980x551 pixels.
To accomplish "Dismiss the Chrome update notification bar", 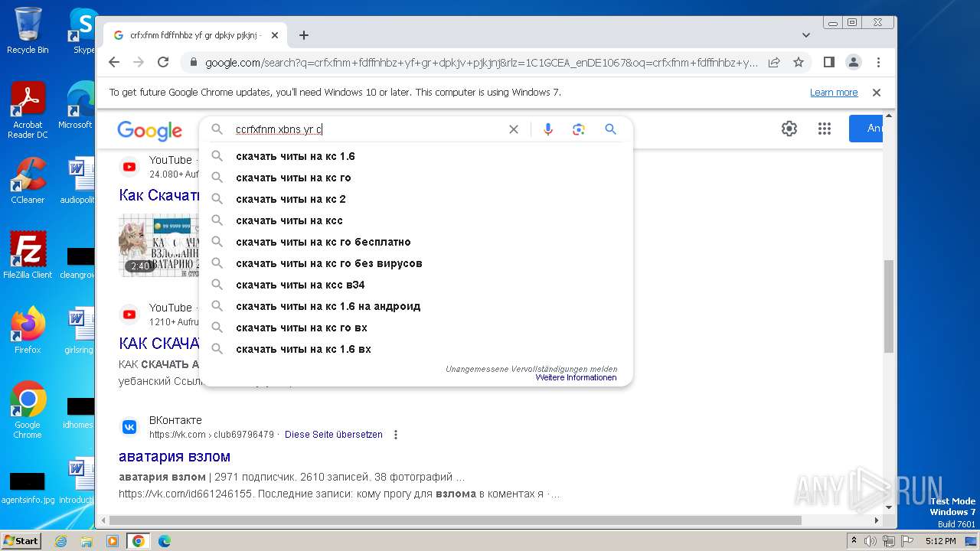I will click(x=877, y=93).
